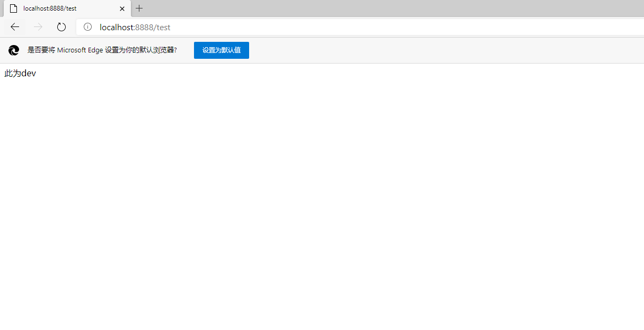Screen dimensions: 644x330
Task: Open site information icon in address bar
Action: pyautogui.click(x=88, y=27)
